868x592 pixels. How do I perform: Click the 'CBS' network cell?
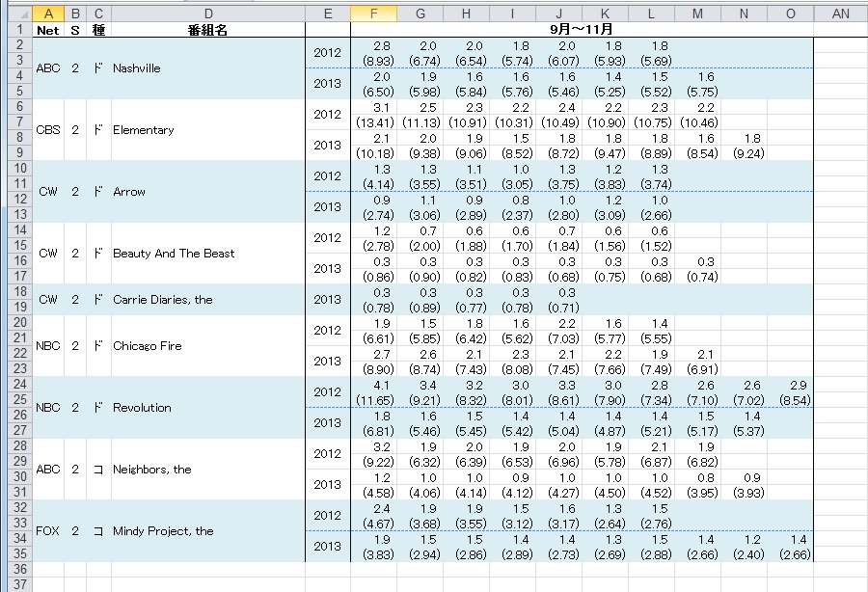tap(48, 130)
